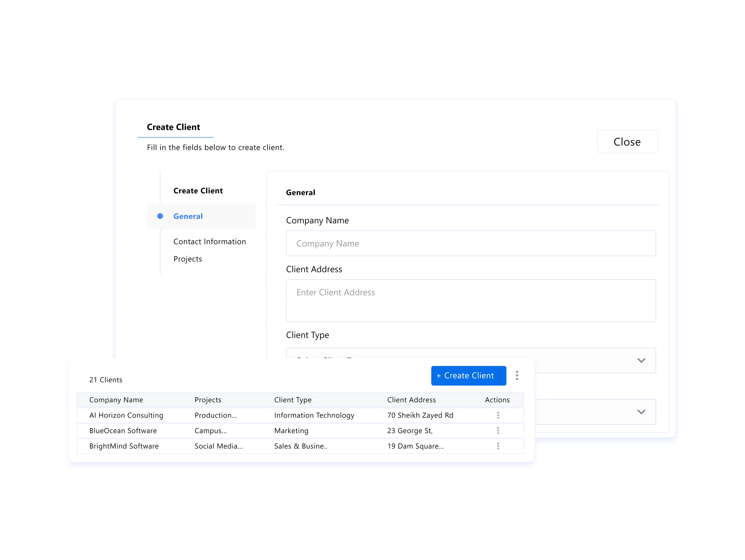
Task: Click the blue + Create Client button
Action: (x=468, y=375)
